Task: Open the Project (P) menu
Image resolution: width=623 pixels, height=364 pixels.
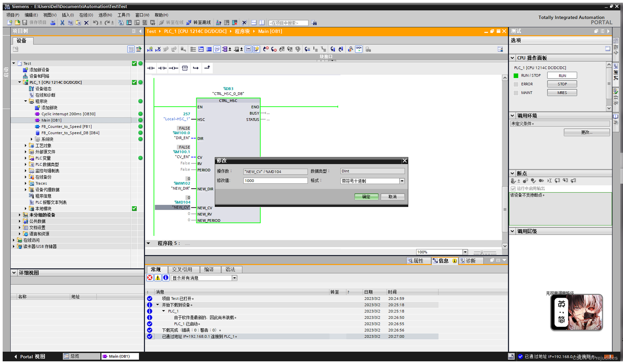Action: pyautogui.click(x=13, y=15)
